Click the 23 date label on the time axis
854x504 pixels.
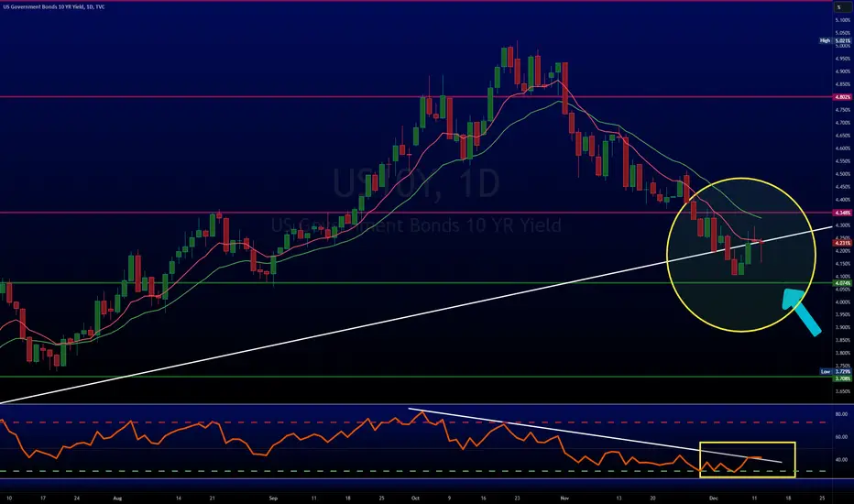point(517,498)
